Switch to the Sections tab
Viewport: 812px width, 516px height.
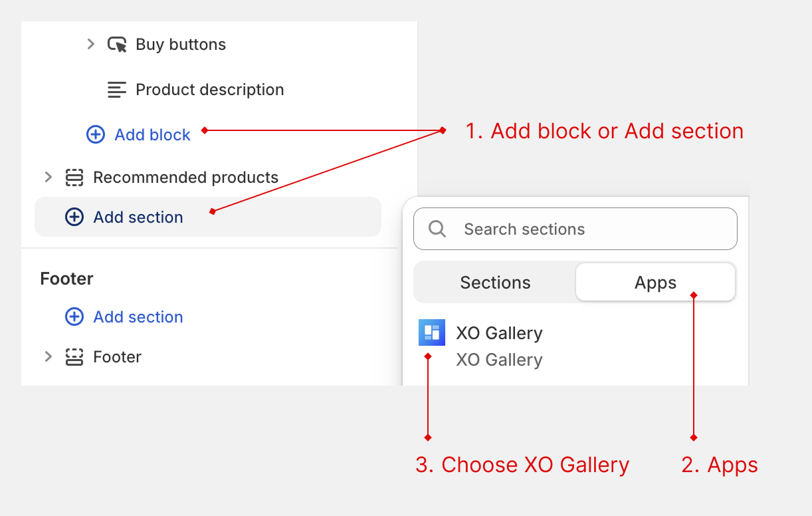[495, 283]
